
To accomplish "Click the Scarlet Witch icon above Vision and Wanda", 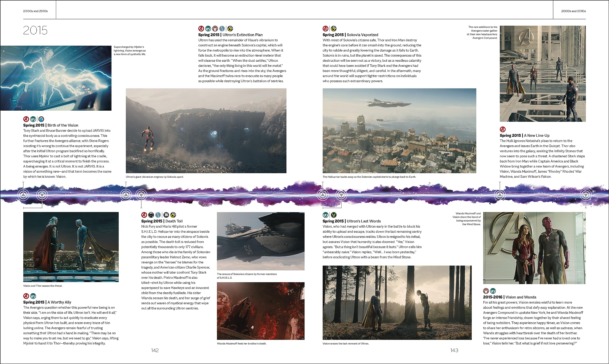I will pos(486,291).
